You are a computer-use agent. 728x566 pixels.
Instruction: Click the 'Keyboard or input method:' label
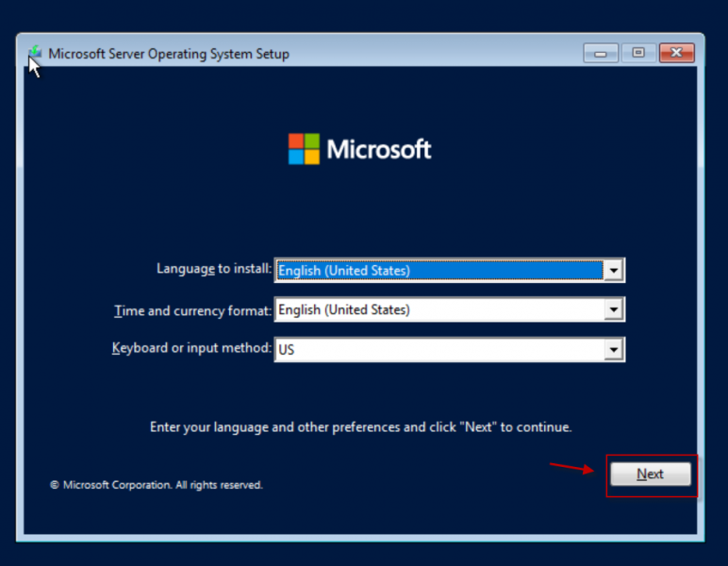[x=191, y=348]
